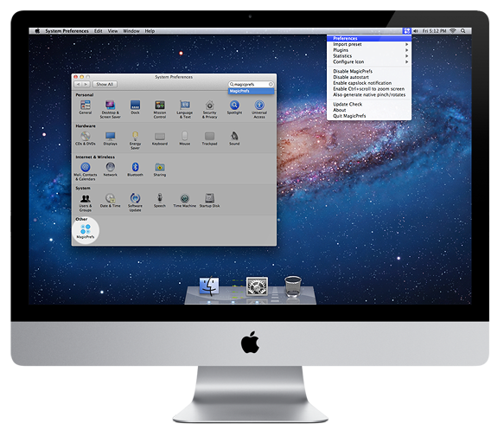Click the MagicPrefs menu bar icon

[x=406, y=31]
